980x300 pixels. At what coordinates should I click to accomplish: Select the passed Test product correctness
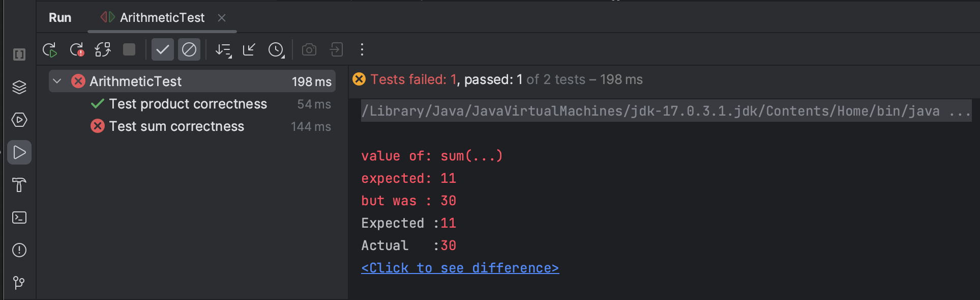[x=188, y=104]
